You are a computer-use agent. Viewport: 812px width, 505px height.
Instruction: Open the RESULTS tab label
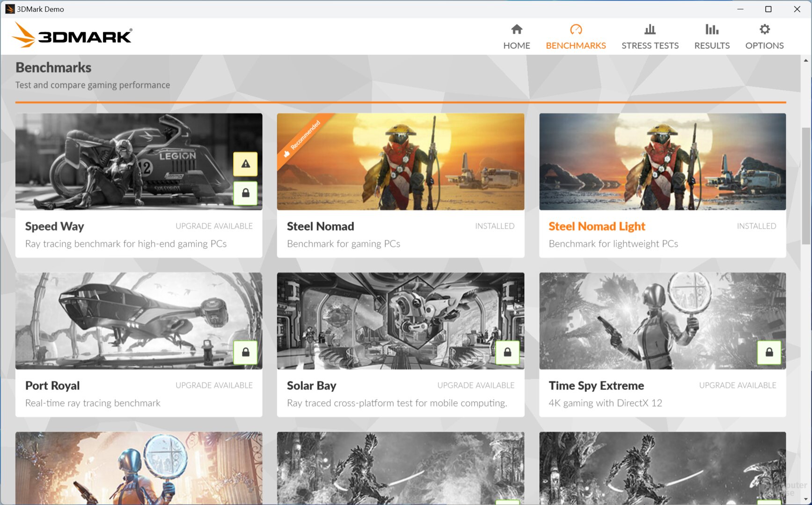point(712,45)
